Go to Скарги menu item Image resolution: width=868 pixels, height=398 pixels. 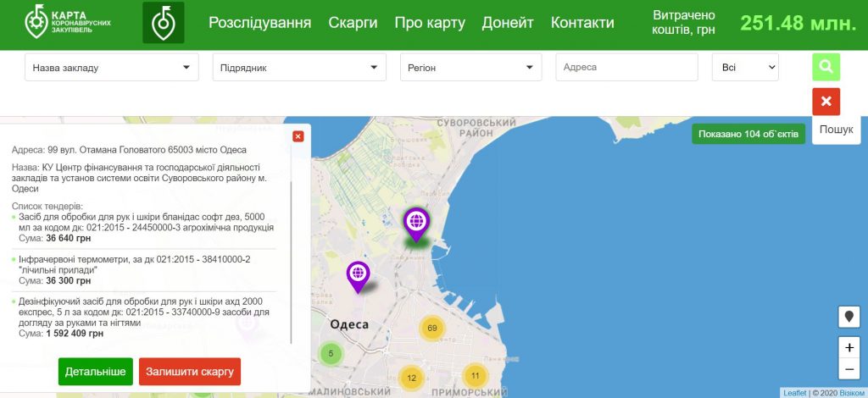point(353,23)
